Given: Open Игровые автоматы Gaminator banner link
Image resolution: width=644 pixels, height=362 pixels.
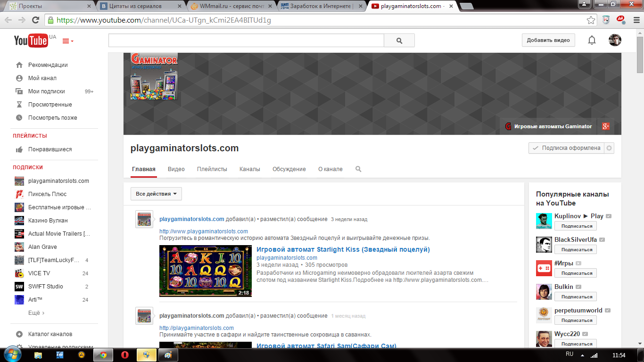Looking at the screenshot, I should point(548,126).
